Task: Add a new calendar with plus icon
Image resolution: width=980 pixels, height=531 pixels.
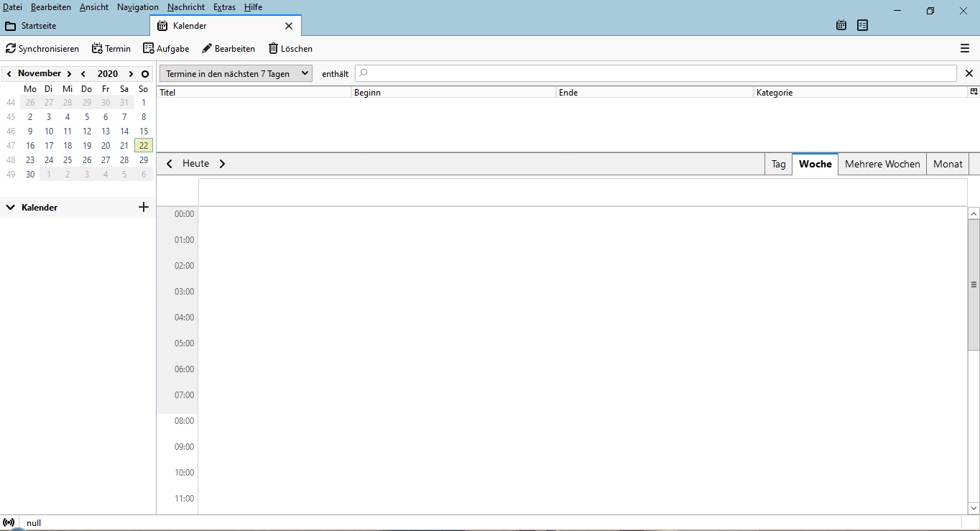Action: pyautogui.click(x=144, y=207)
